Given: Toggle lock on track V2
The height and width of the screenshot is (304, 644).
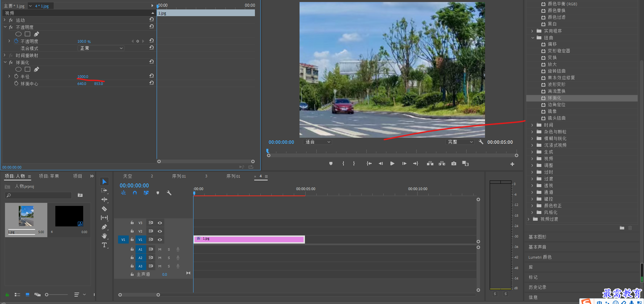Looking at the screenshot, I should [132, 231].
